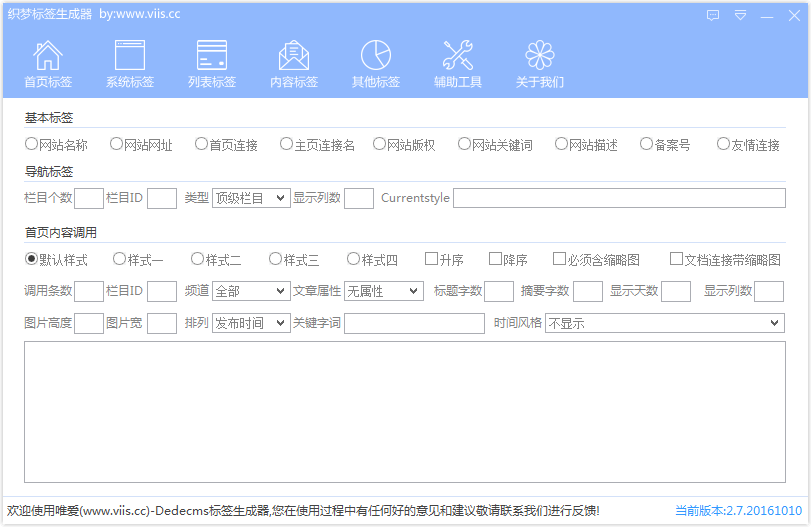Click the Currentstyle input field
The width and height of the screenshot is (811, 527).
click(x=618, y=198)
